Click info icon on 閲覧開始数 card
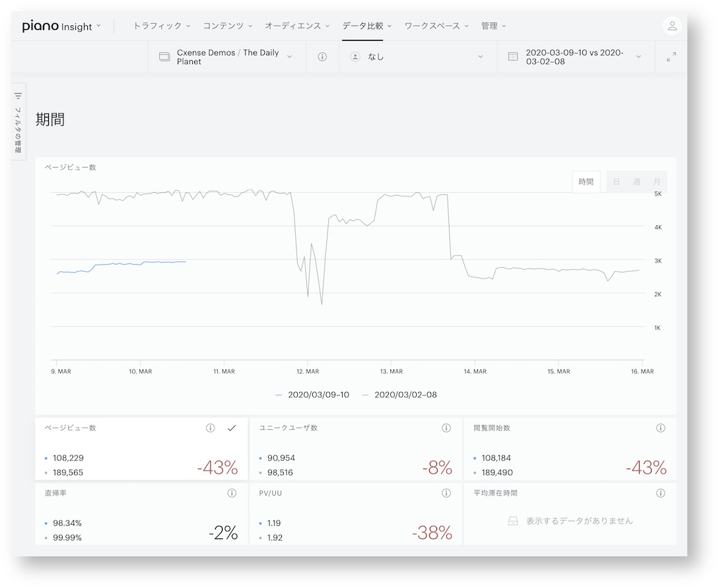Image resolution: width=719 pixels, height=588 pixels. (661, 428)
